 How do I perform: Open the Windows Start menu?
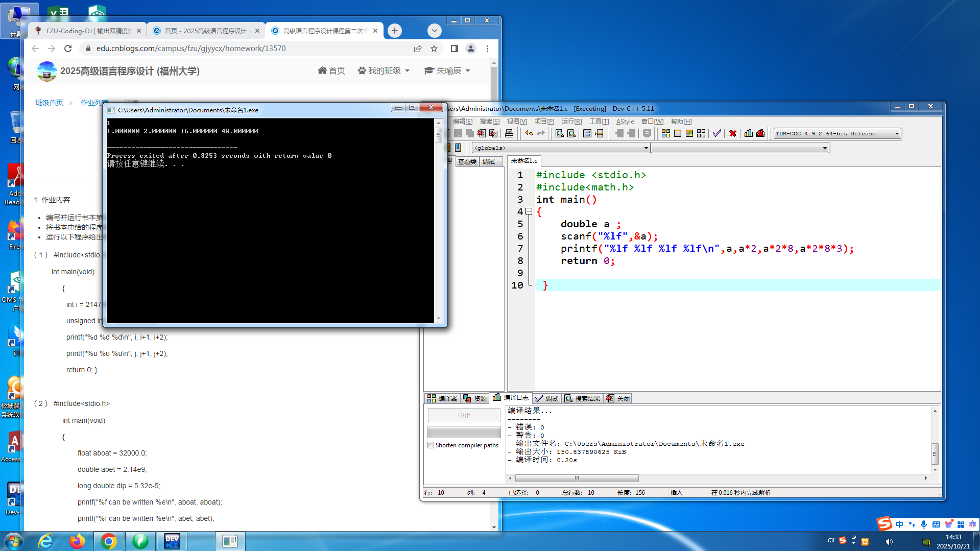coord(13,541)
